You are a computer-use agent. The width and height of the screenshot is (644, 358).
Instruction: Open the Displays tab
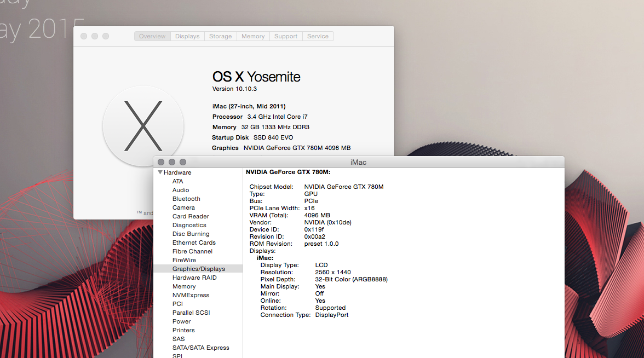[x=187, y=36]
